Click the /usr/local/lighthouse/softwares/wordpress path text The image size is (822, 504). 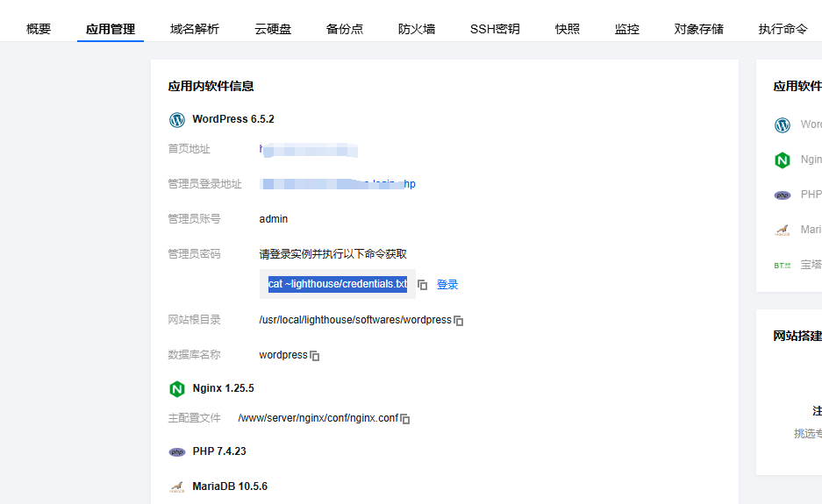tap(355, 320)
